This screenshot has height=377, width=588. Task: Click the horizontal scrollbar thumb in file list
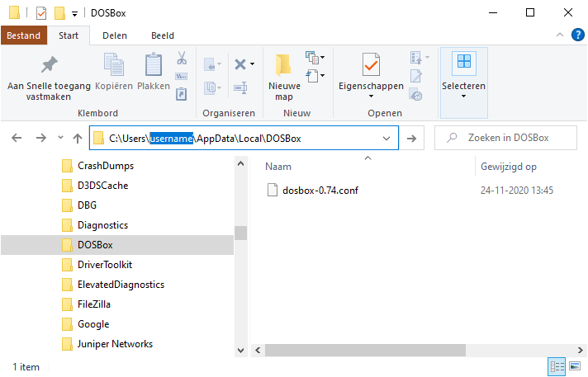point(365,351)
